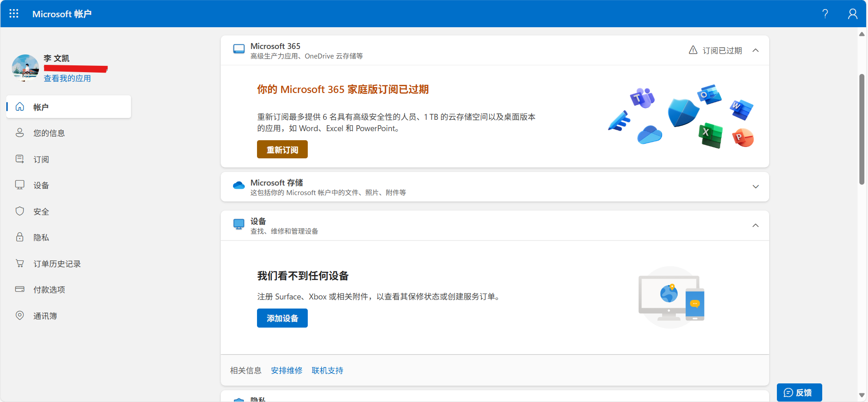Click the subscription expired warning icon
The width and height of the screenshot is (868, 402).
click(x=693, y=50)
